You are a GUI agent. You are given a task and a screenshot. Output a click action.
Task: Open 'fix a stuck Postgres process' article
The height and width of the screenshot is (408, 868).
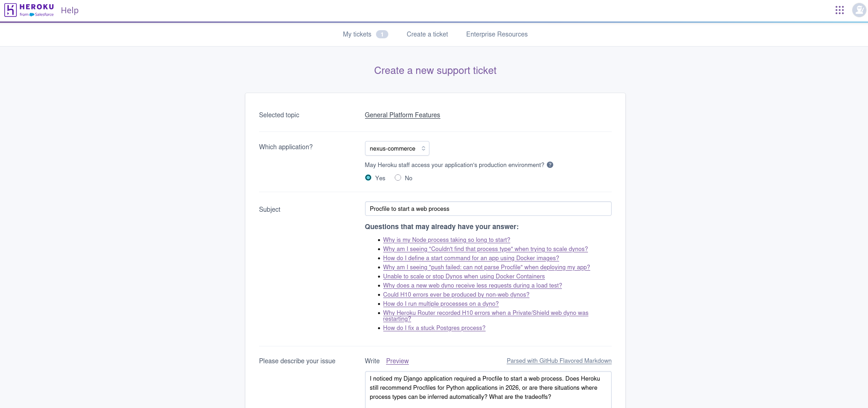[434, 328]
